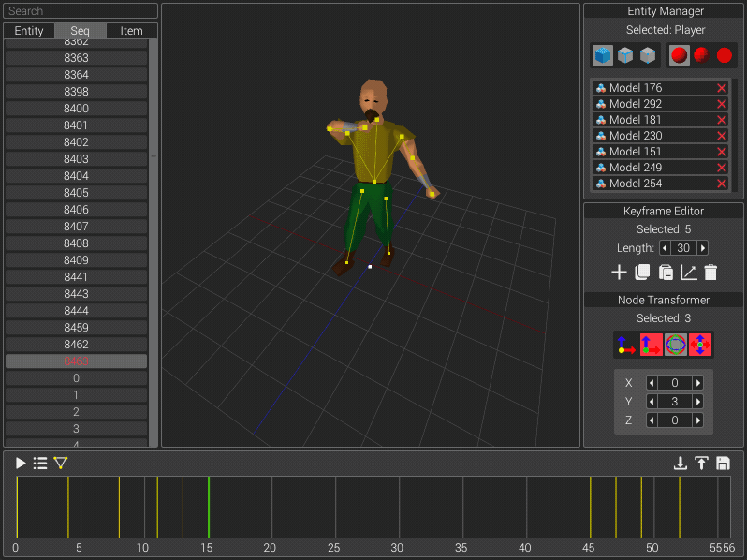Image resolution: width=747 pixels, height=560 pixels.
Task: Click the download import icon above timeline
Action: 680,463
